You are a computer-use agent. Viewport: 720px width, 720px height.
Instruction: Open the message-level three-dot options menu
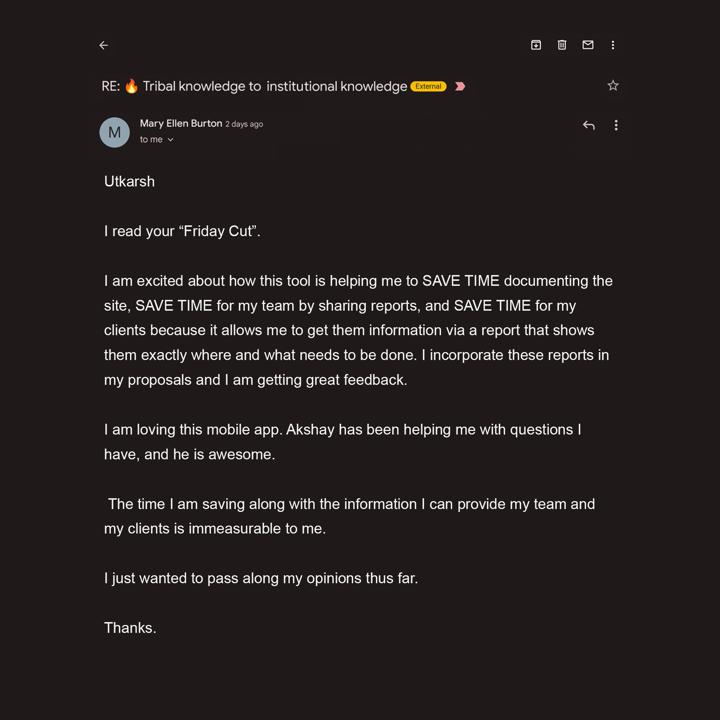pos(616,125)
